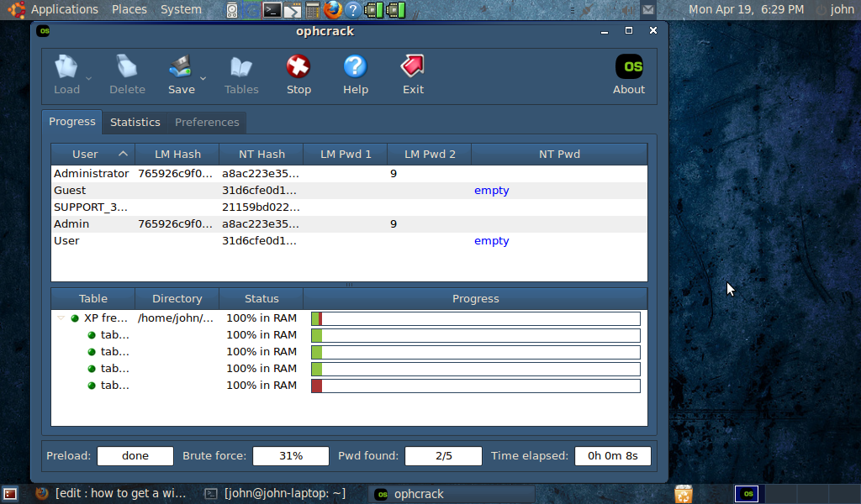Open the Load dropdown arrow

(88, 78)
